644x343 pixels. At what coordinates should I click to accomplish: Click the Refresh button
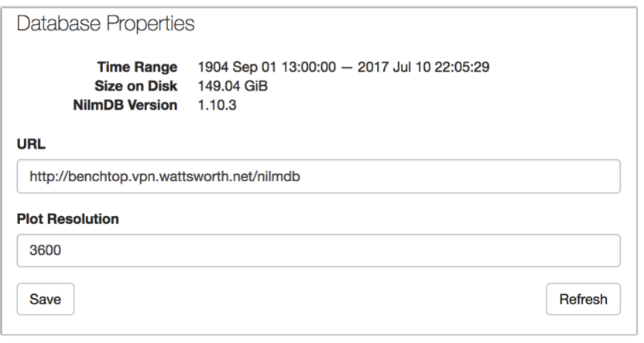click(583, 299)
